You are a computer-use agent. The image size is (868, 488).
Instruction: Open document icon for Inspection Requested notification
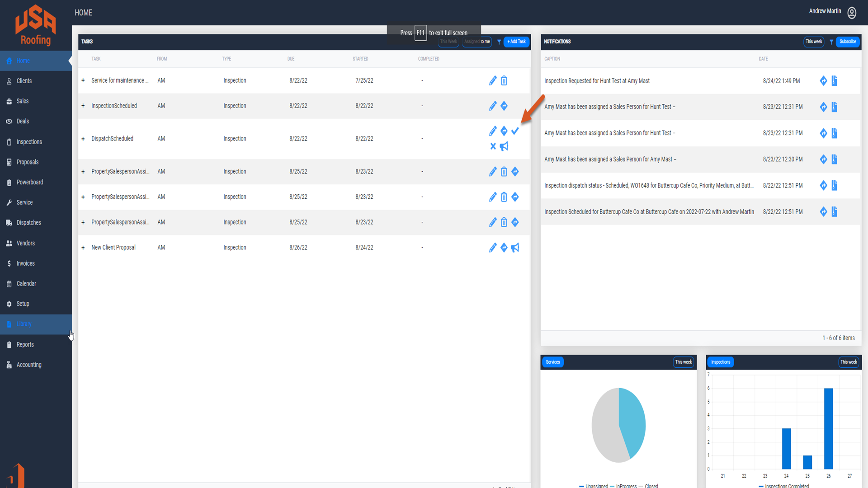[835, 81]
